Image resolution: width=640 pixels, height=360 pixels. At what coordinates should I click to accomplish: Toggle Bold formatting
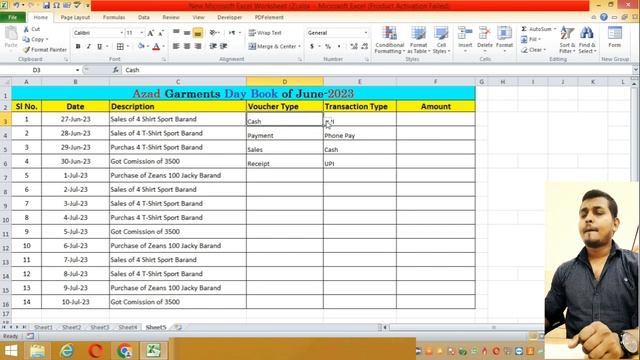click(78, 47)
